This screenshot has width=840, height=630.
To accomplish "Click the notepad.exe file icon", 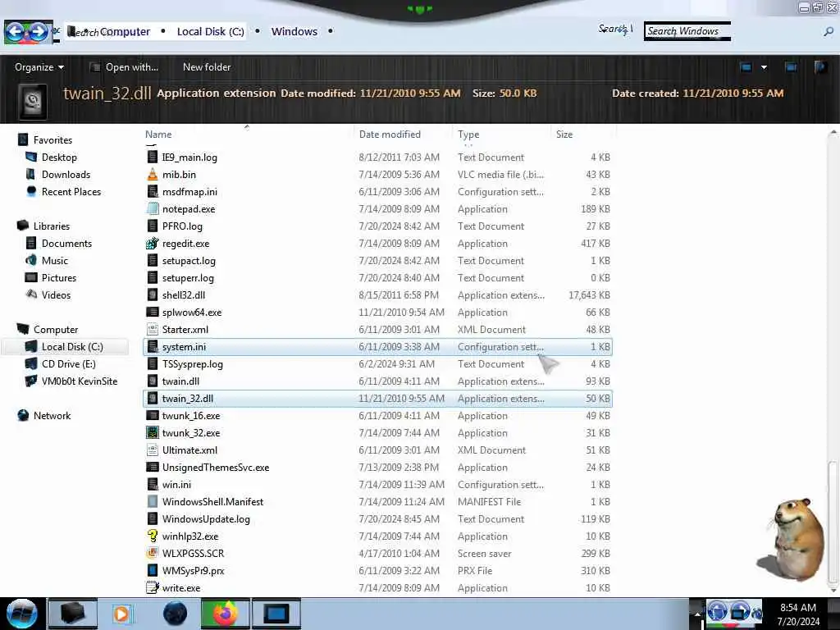I will click(153, 209).
